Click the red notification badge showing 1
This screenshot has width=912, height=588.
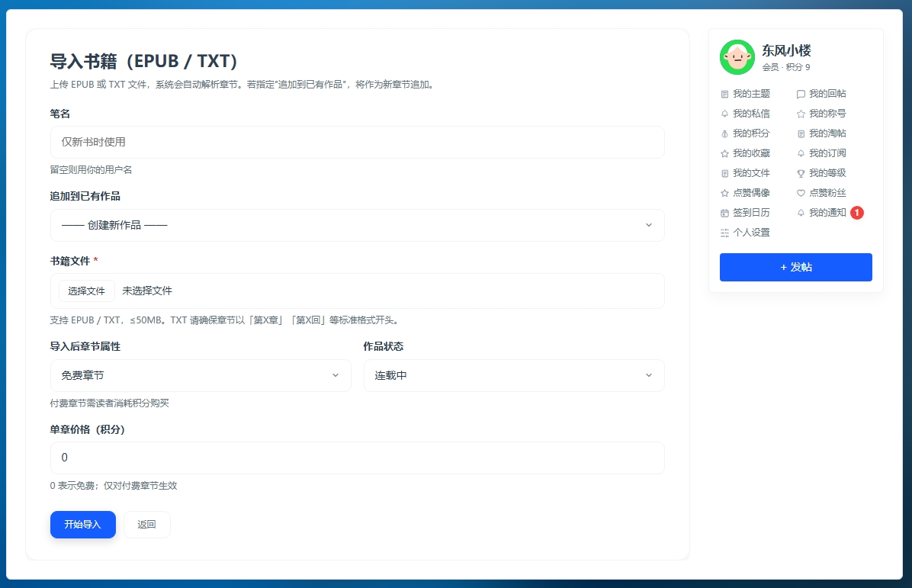(857, 213)
